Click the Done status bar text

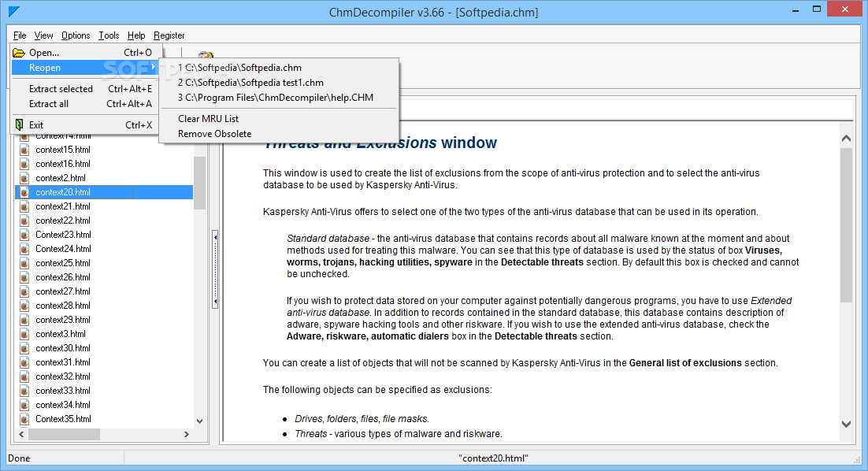click(19, 458)
